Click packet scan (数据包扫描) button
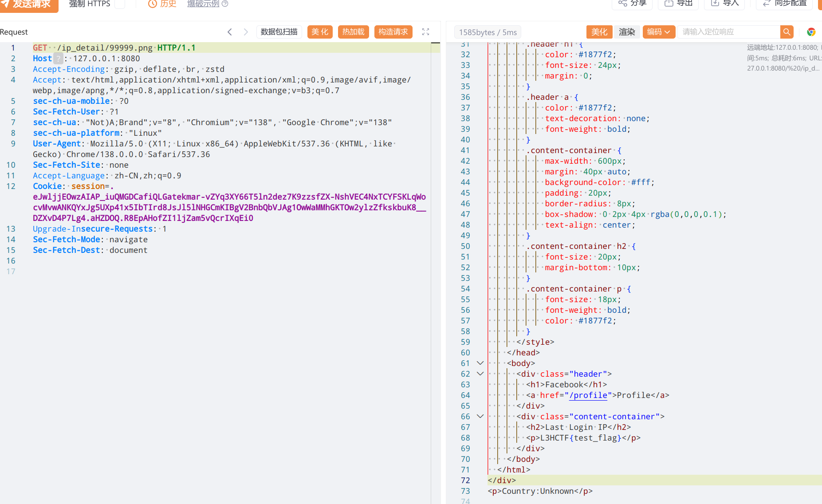Screen dimensions: 822x504 pyautogui.click(x=279, y=32)
